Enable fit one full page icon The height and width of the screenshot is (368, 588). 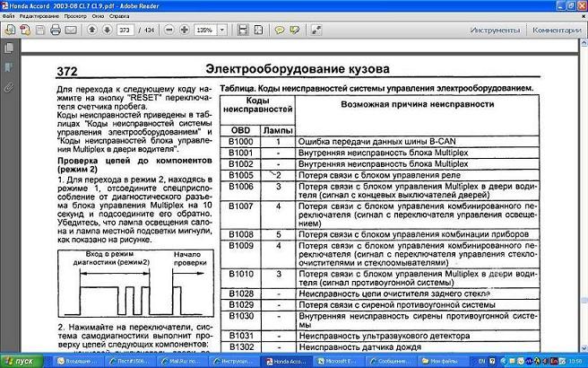click(258, 30)
